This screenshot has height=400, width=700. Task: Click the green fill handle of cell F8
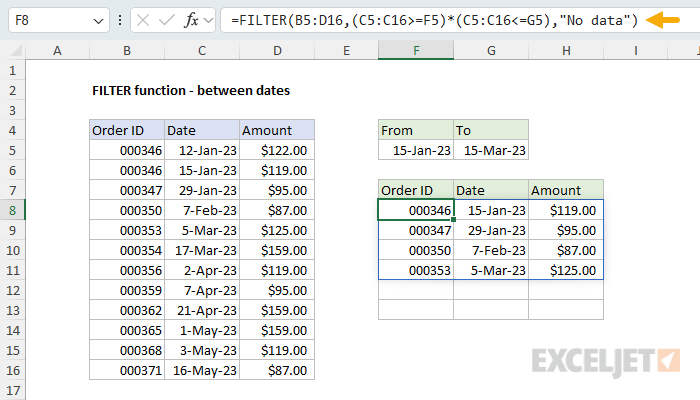click(454, 220)
